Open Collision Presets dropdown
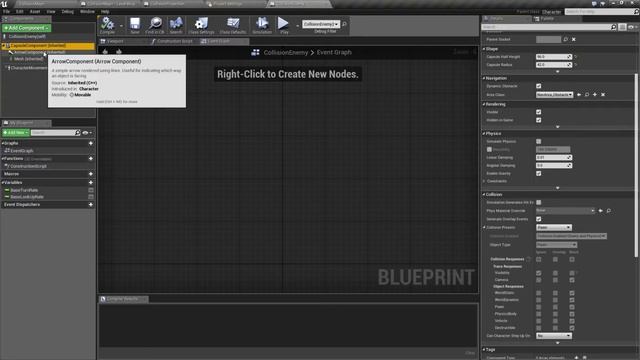This screenshot has height=360, width=640. [554, 227]
